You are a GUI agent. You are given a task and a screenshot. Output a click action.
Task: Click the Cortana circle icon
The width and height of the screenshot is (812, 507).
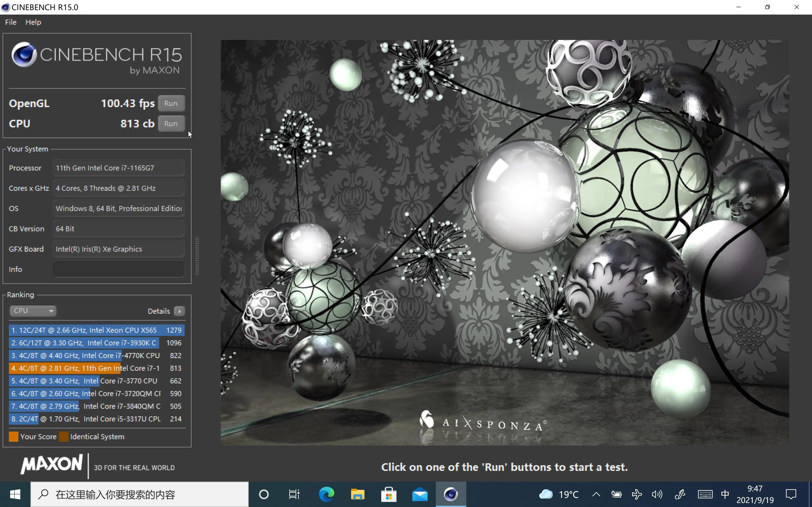264,494
